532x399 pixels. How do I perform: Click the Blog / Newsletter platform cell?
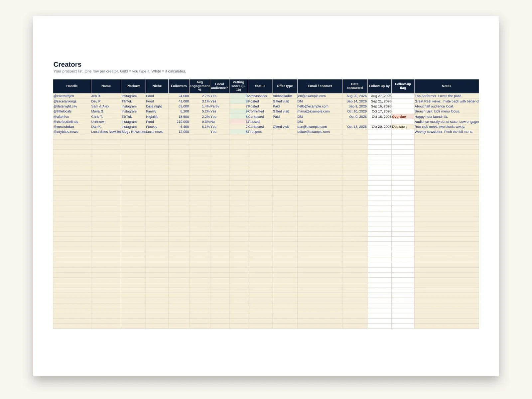point(133,132)
